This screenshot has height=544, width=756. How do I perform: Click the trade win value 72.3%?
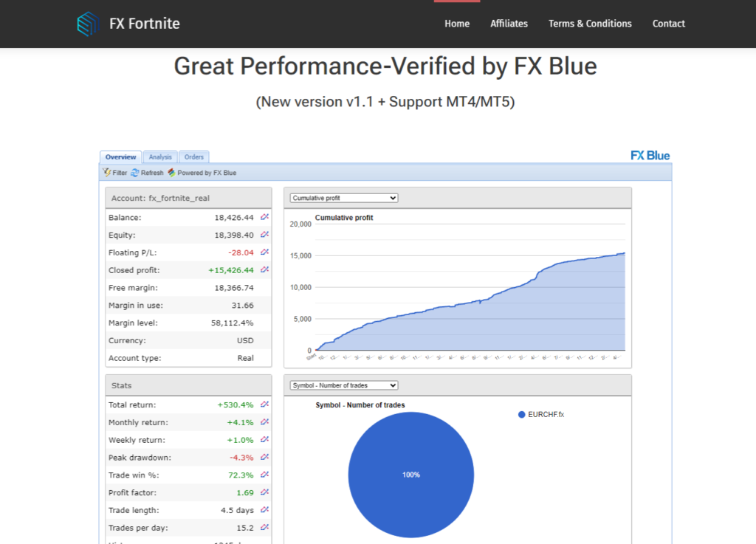click(241, 475)
